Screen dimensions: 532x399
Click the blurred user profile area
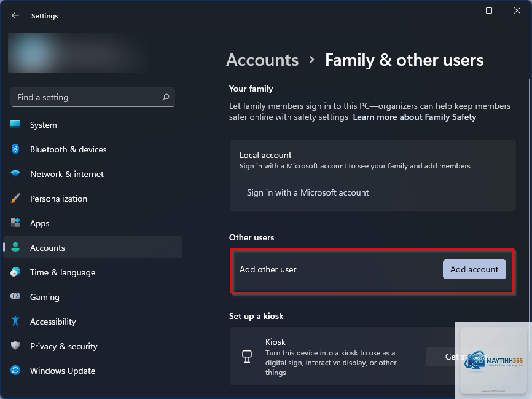[78, 53]
